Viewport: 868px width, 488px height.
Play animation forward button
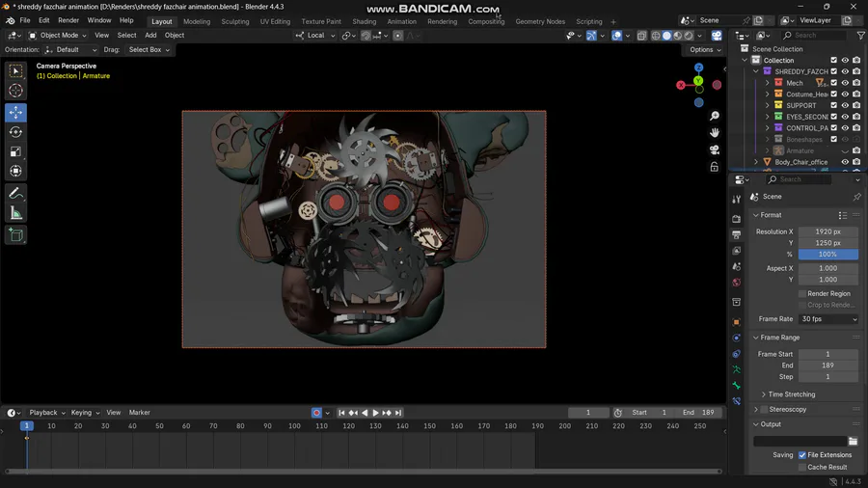coord(375,413)
